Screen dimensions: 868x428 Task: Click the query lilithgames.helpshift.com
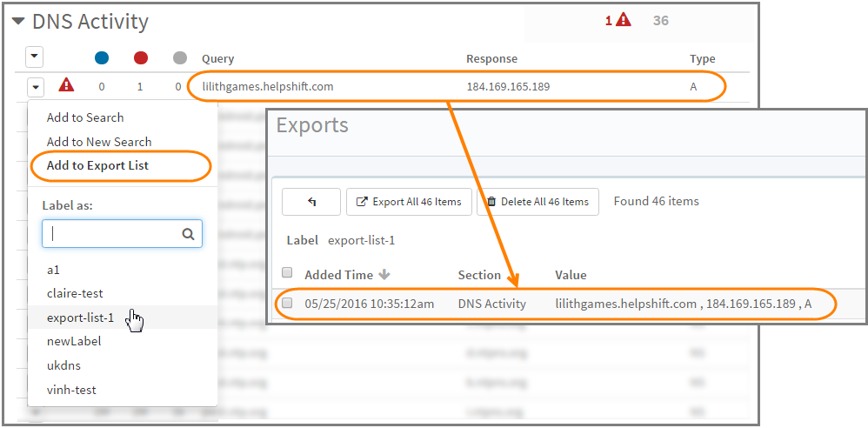click(268, 86)
